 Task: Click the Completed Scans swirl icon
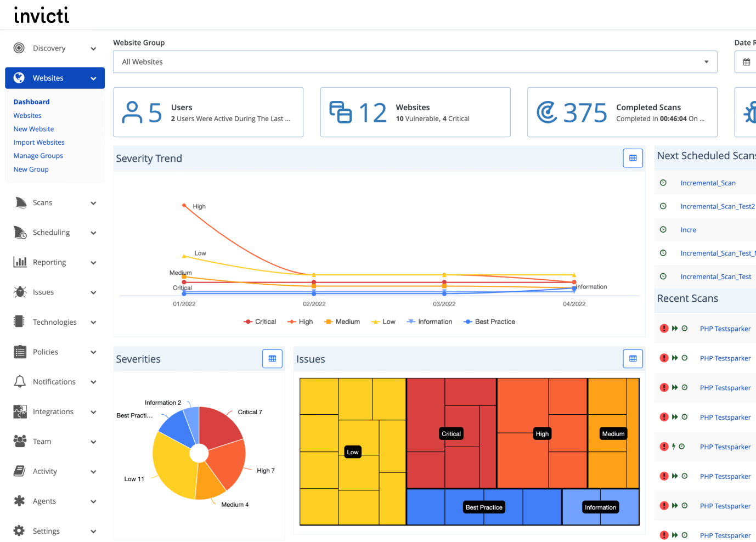pyautogui.click(x=547, y=112)
